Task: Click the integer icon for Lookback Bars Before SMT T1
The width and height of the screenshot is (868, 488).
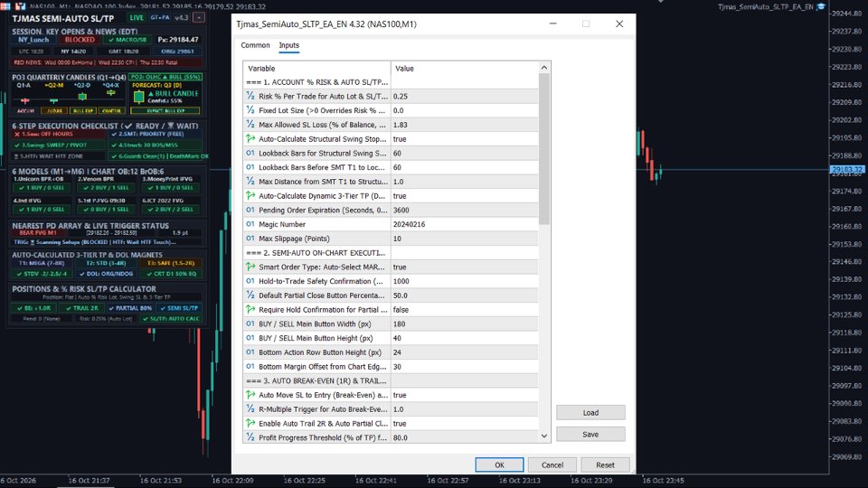Action: tap(250, 167)
